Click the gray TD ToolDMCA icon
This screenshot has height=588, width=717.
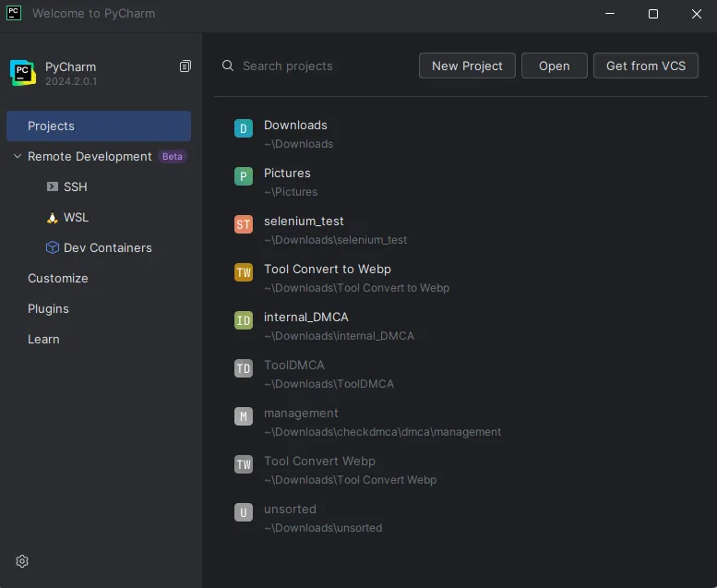pos(244,368)
